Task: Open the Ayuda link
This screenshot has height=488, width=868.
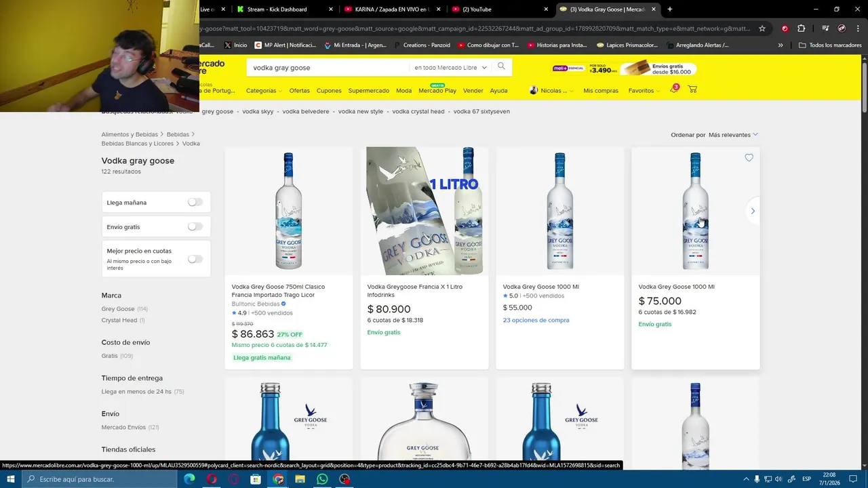Action: [x=498, y=91]
